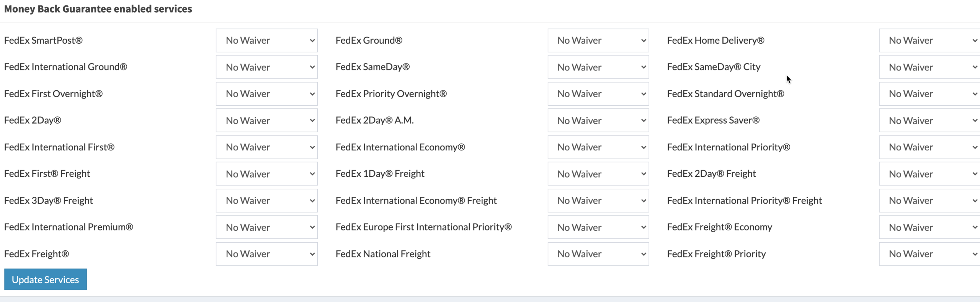Open the FedEx 1Day Freight waiver dropdown

click(598, 174)
